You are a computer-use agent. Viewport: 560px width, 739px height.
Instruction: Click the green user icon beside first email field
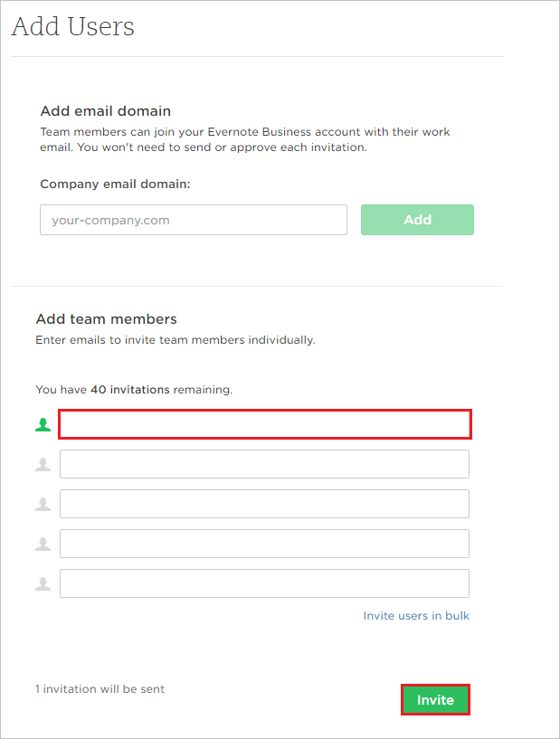click(x=43, y=424)
